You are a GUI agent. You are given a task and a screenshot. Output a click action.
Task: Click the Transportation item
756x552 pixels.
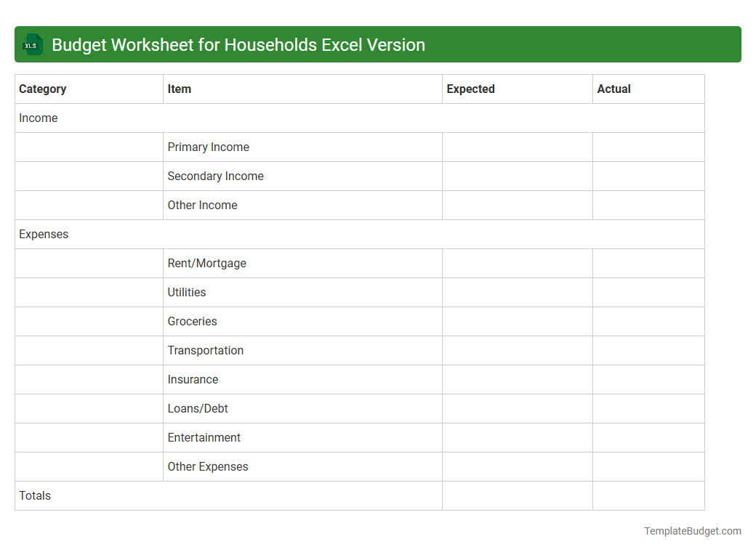point(205,350)
